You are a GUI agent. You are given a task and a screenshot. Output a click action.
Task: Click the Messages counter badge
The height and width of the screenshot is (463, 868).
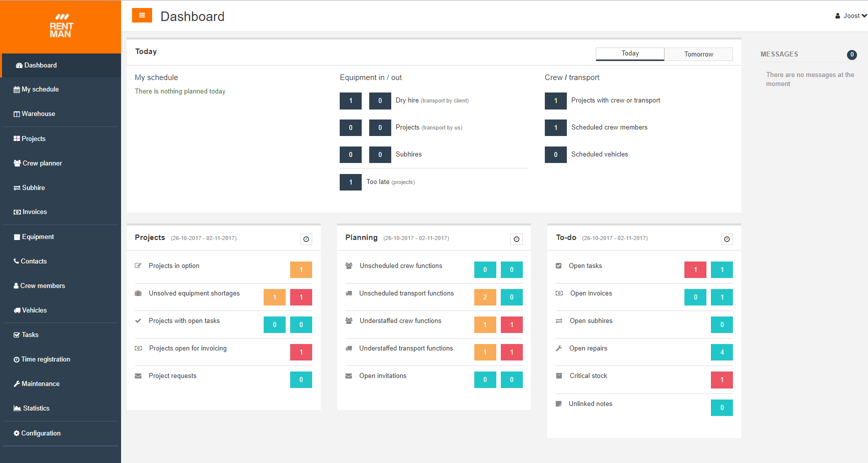[852, 55]
